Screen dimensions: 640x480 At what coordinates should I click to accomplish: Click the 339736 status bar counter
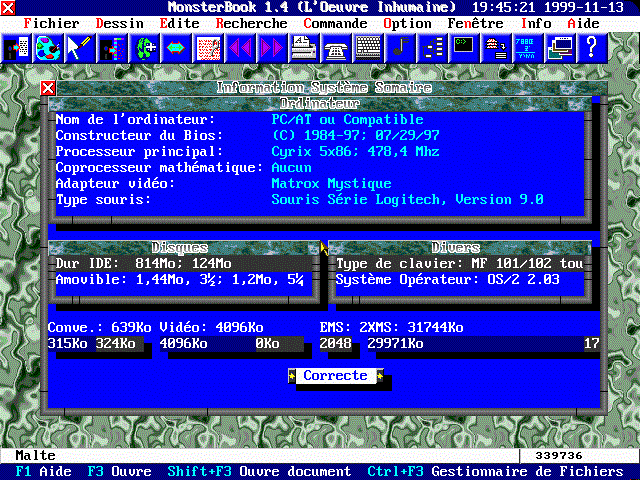point(559,456)
